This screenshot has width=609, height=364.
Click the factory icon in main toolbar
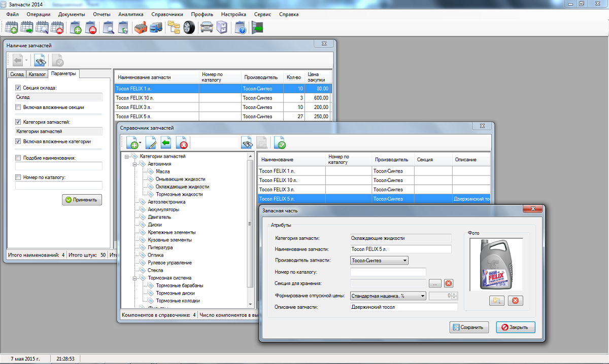141,27
